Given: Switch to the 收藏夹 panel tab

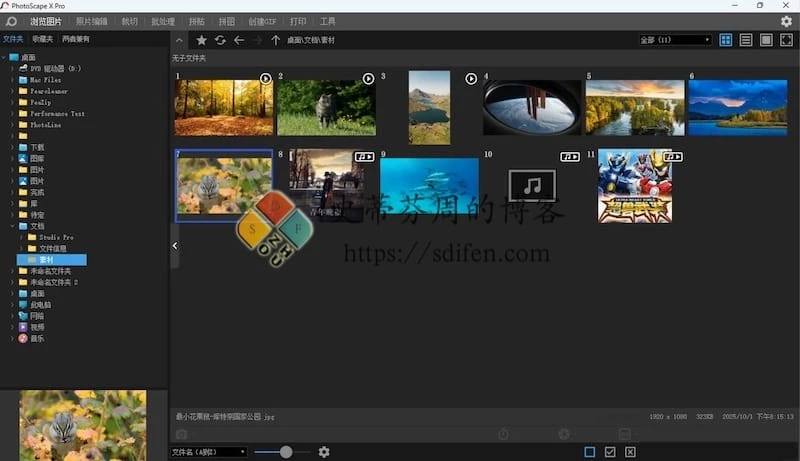Looking at the screenshot, I should (42, 39).
